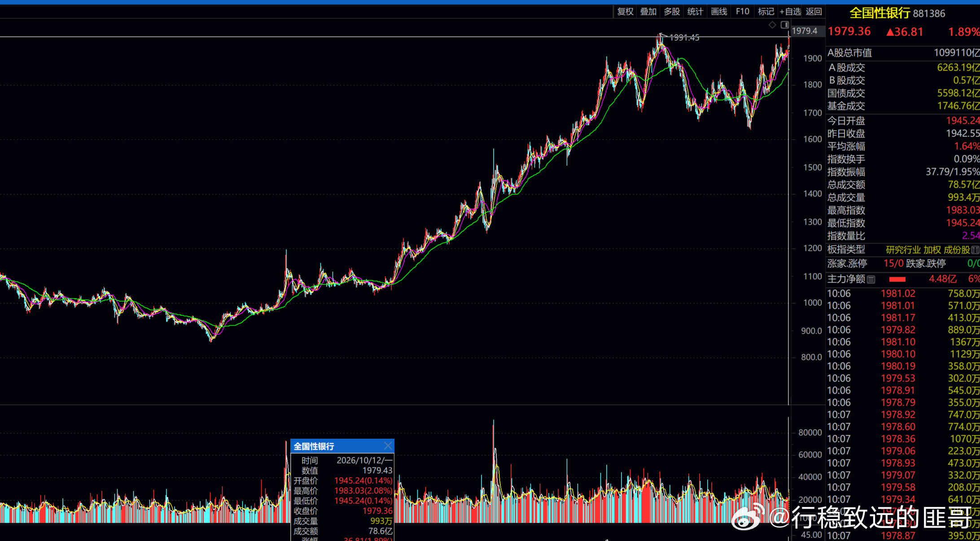Click the 涨家.涨停 15/0 value
The image size is (980, 541).
893,264
